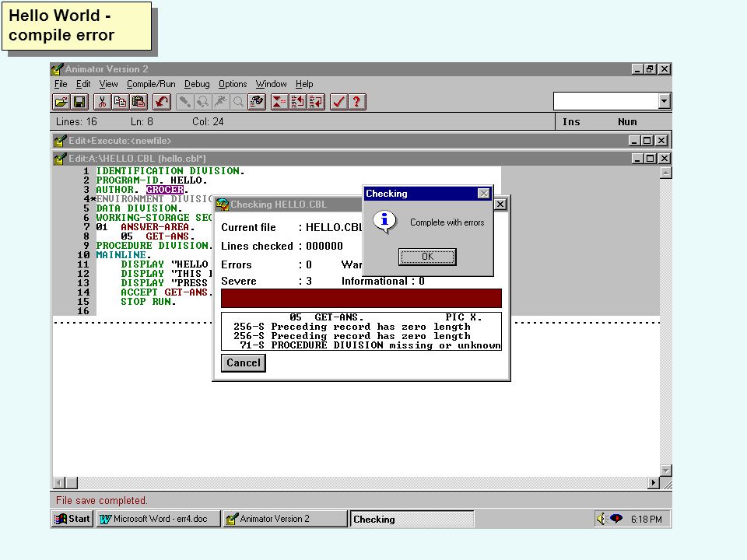Viewport: 747px width, 560px height.
Task: Click the Start button
Action: (x=72, y=519)
